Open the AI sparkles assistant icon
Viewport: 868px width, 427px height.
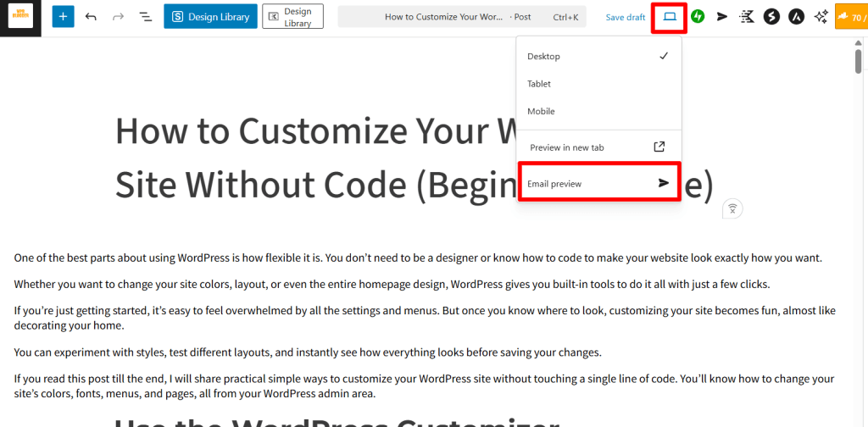(821, 17)
